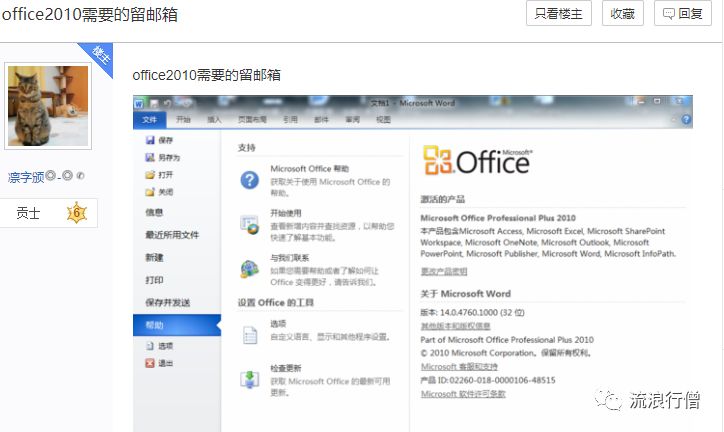Click the 回复 button

pos(682,13)
